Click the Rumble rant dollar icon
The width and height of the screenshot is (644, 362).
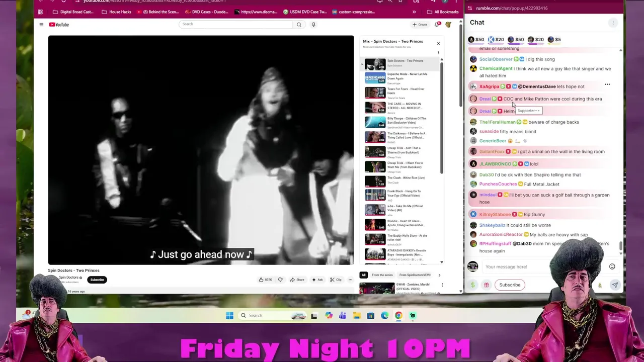(472, 285)
